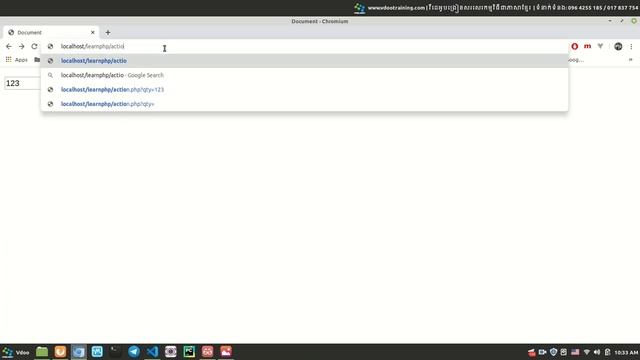The width and height of the screenshot is (640, 360).
Task: Select the action.php?qty=123 suggestion
Action: [x=304, y=89]
